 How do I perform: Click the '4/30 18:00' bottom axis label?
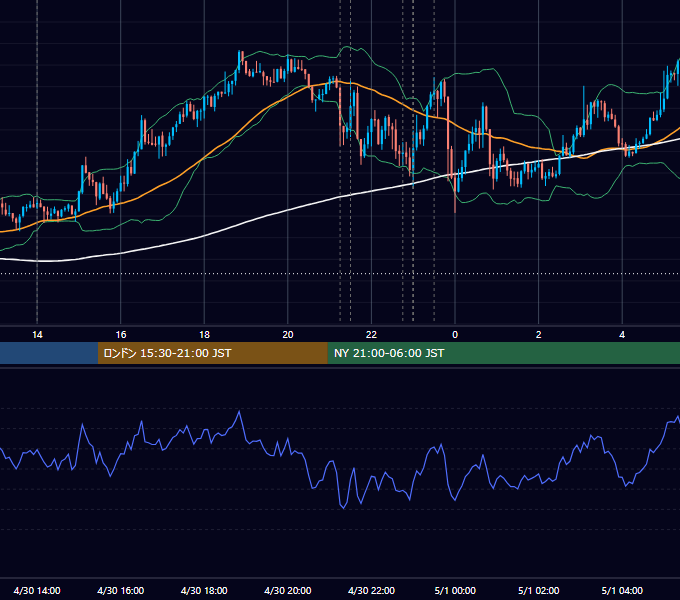pyautogui.click(x=204, y=590)
